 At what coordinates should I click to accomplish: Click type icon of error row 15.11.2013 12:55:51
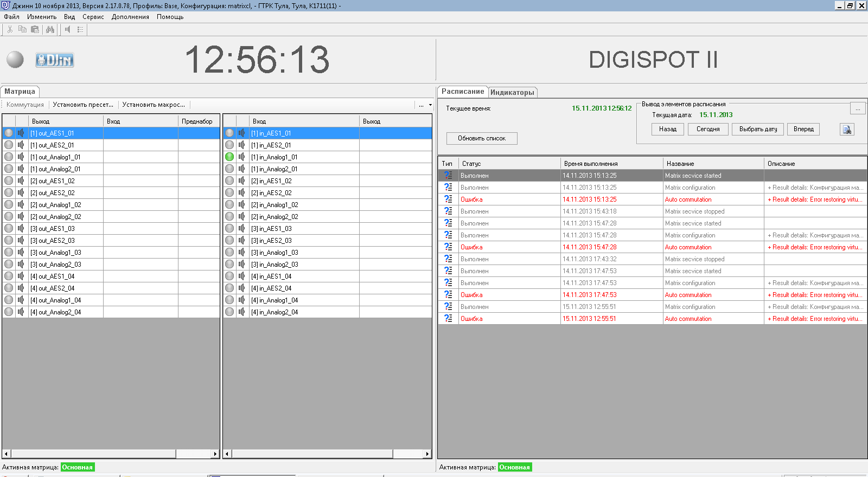448,318
